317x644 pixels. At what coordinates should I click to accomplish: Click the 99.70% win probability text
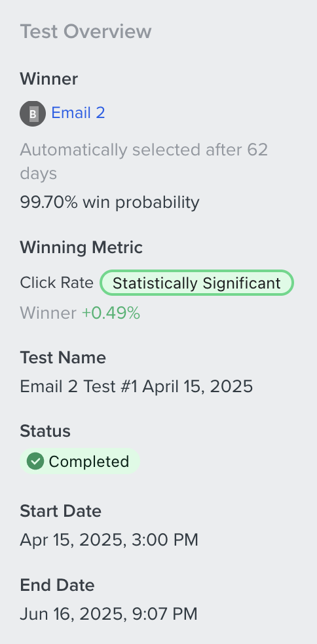tap(109, 203)
